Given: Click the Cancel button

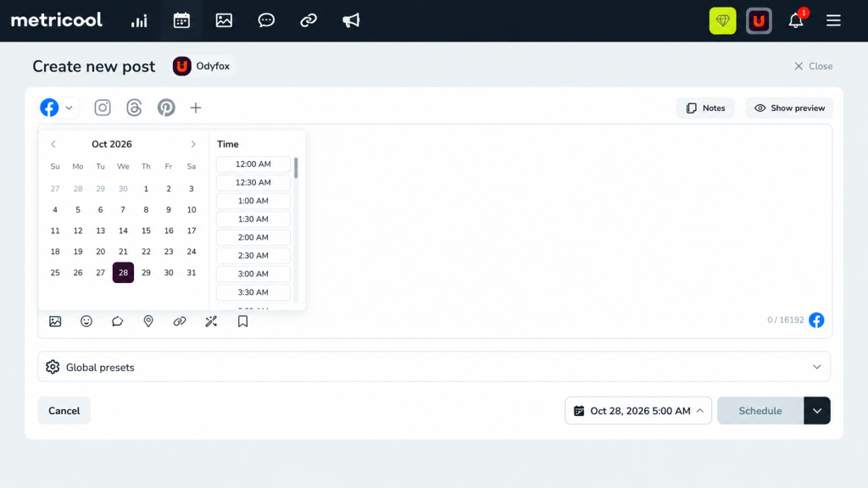Looking at the screenshot, I should click(x=64, y=411).
